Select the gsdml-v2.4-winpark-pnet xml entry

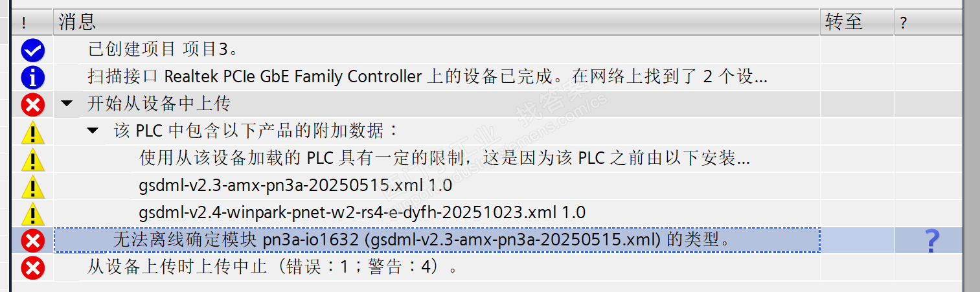(x=362, y=212)
